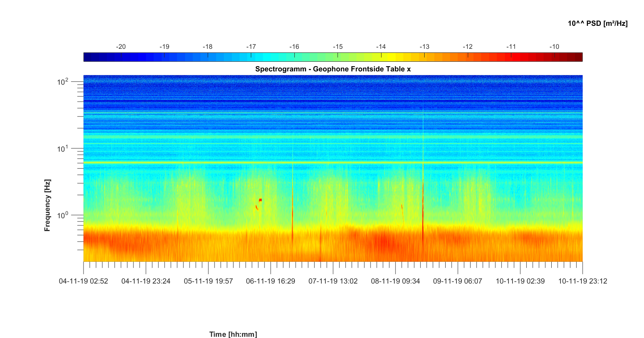Click the colorbar tick label -20
644x338 pixels.
[x=121, y=47]
